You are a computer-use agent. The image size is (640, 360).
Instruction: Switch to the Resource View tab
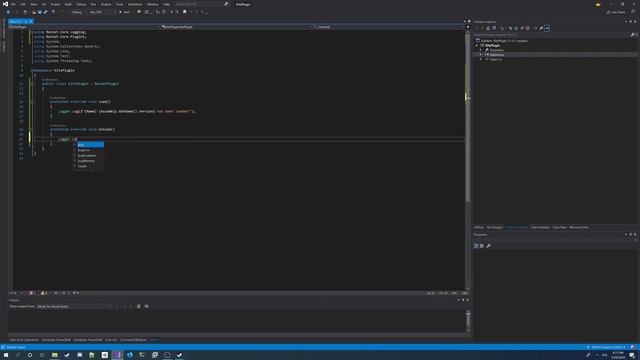point(579,227)
